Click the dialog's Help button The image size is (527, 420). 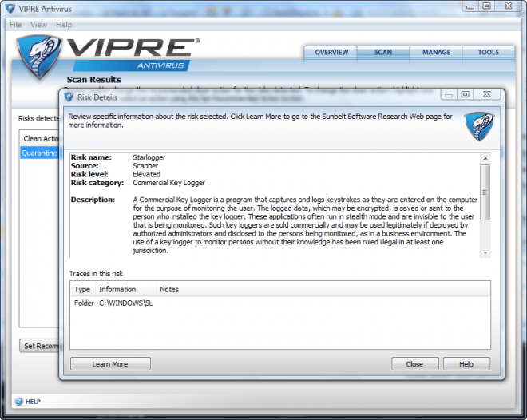point(466,364)
